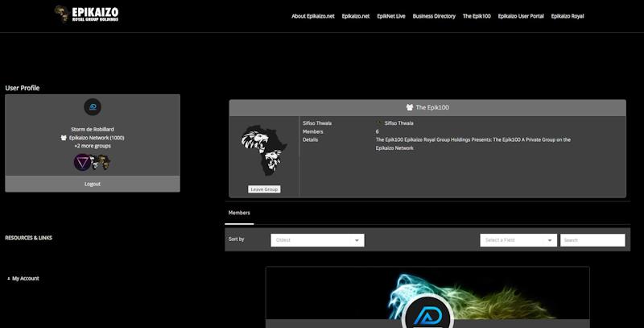Click the small avatar next to Sifiso Thwala

[379, 123]
